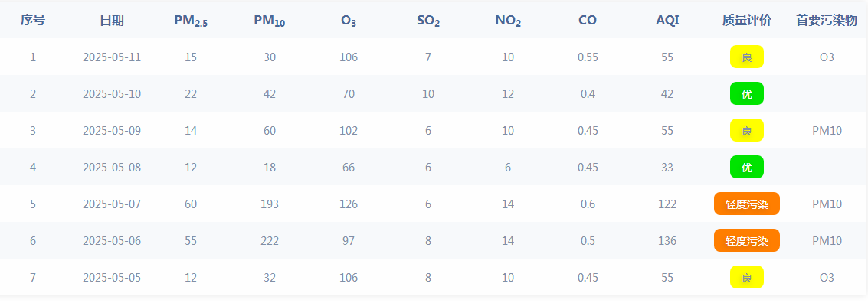Click the yellow 良 badge for 2025-05-05
This screenshot has width=868, height=303.
[747, 277]
